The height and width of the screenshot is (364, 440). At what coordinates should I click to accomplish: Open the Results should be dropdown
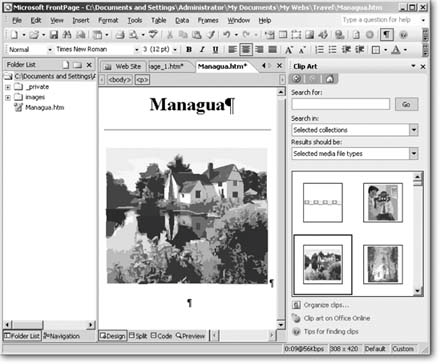(414, 153)
